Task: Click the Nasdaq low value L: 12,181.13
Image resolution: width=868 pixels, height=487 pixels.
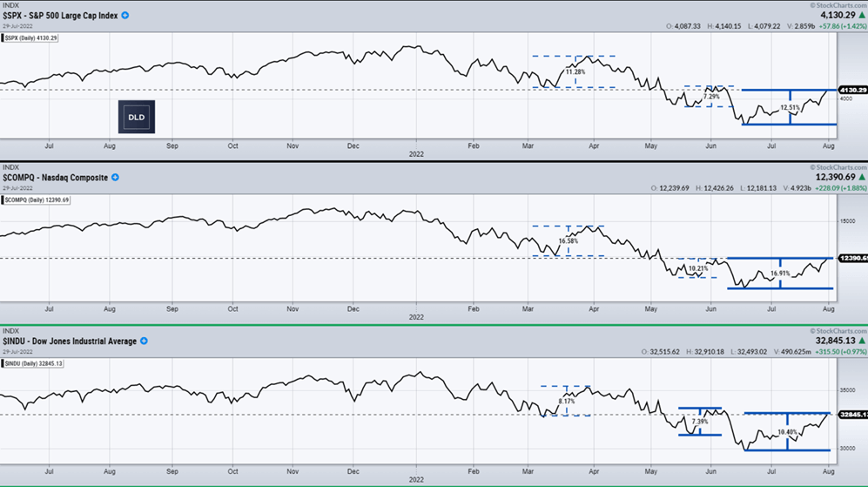Action: 757,188
